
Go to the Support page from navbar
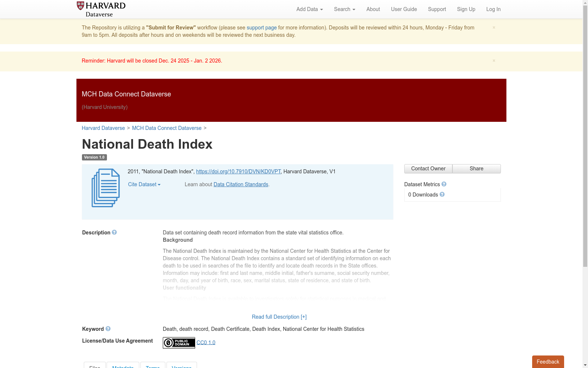(x=437, y=9)
